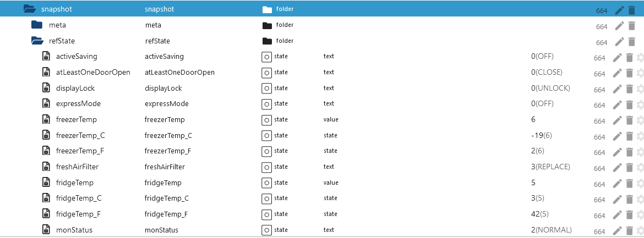
Task: Select the atLeastOneDoorOpen tree item
Action: click(93, 72)
